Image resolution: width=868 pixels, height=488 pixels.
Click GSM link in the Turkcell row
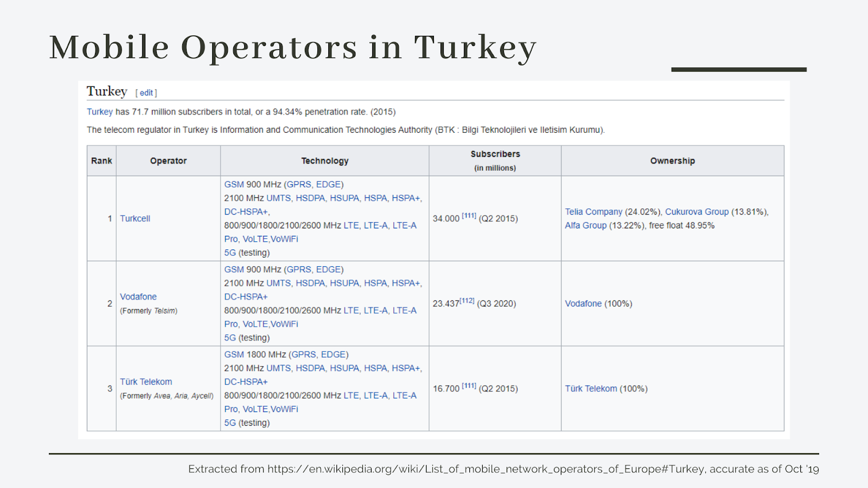(234, 184)
